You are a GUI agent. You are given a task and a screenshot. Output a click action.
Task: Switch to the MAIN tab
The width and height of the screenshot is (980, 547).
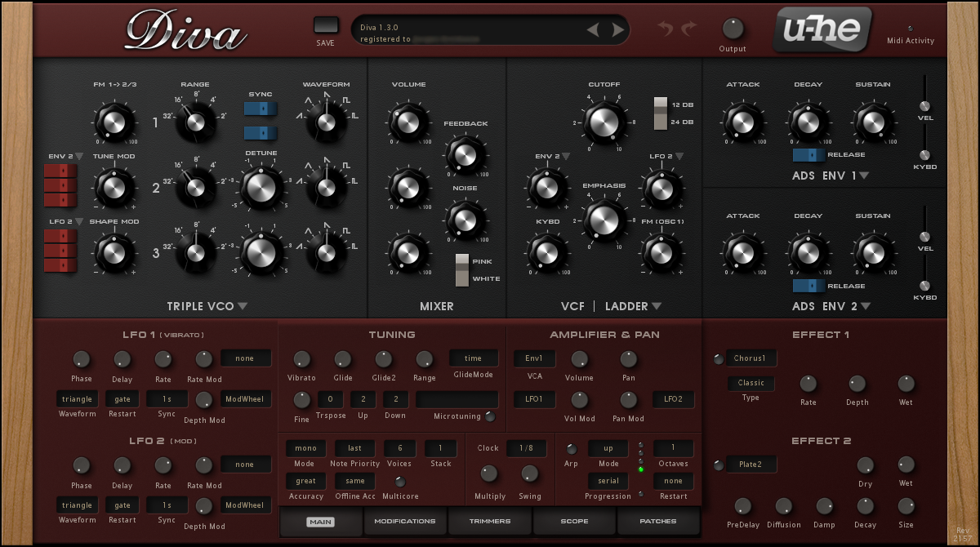321,521
